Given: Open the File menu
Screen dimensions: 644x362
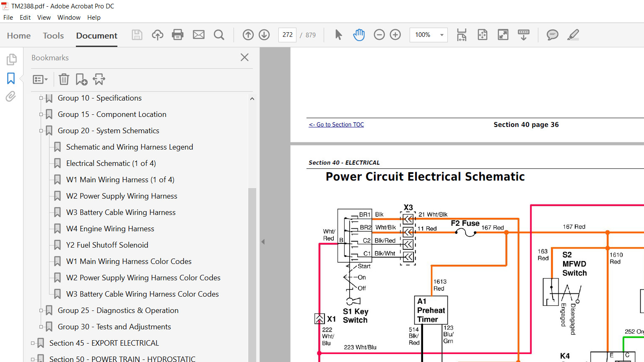Looking at the screenshot, I should click(x=8, y=18).
